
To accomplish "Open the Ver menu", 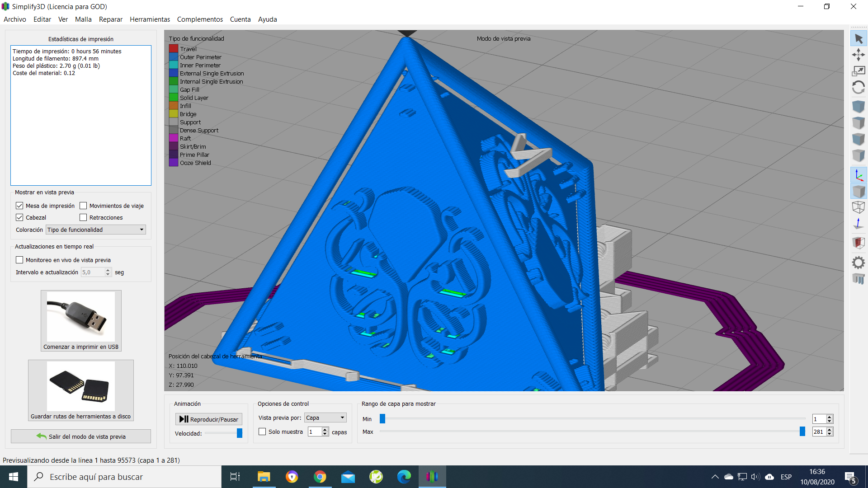I will tap(63, 19).
